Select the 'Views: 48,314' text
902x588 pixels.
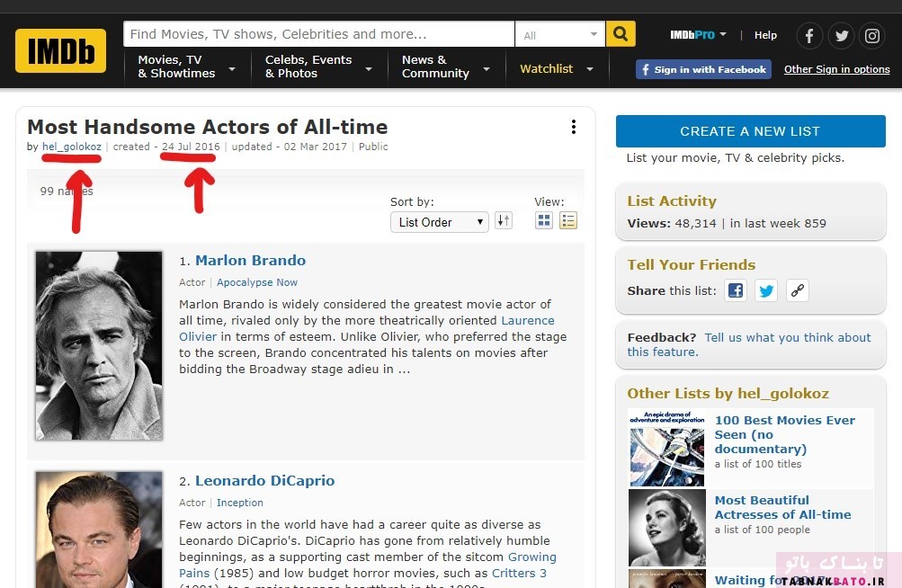coord(671,223)
